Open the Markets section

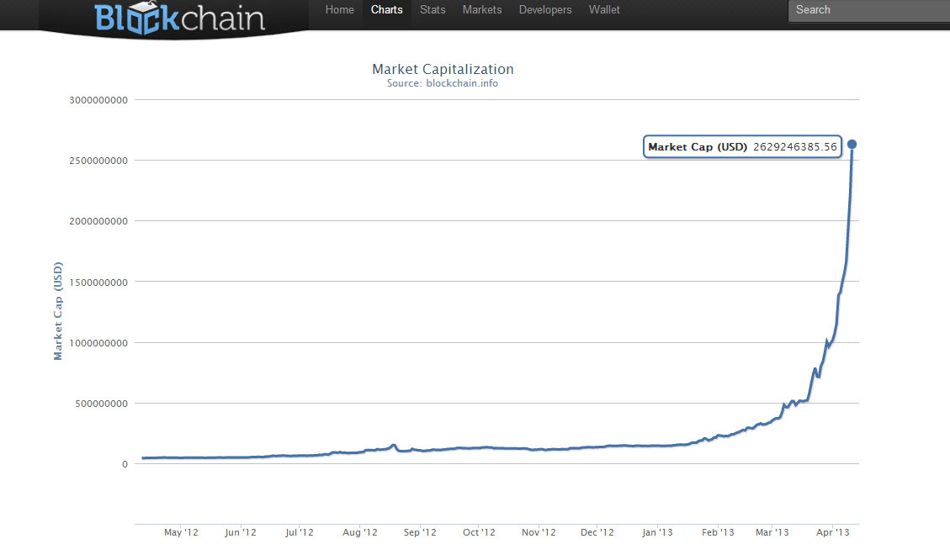click(x=482, y=10)
